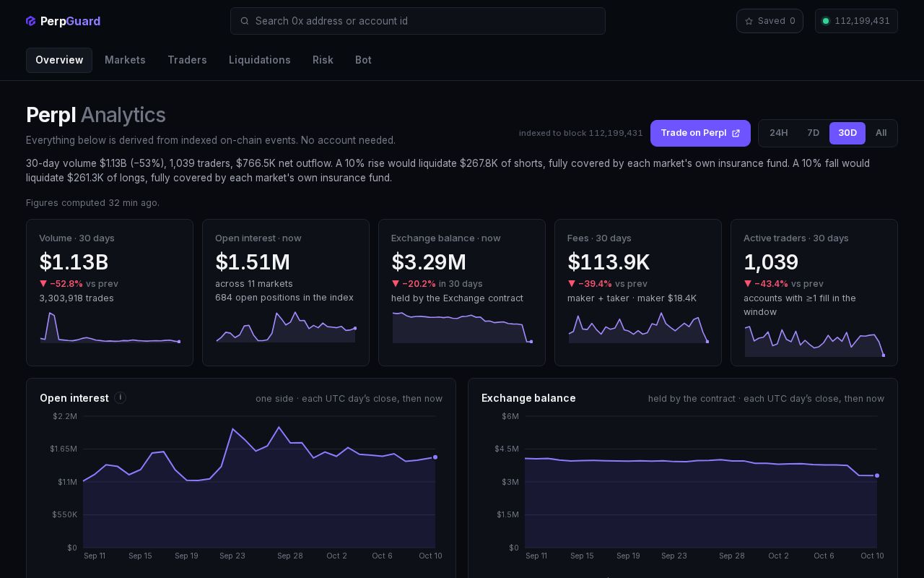Click the Exchange balance now sparkline
The image size is (924, 578).
(x=462, y=327)
